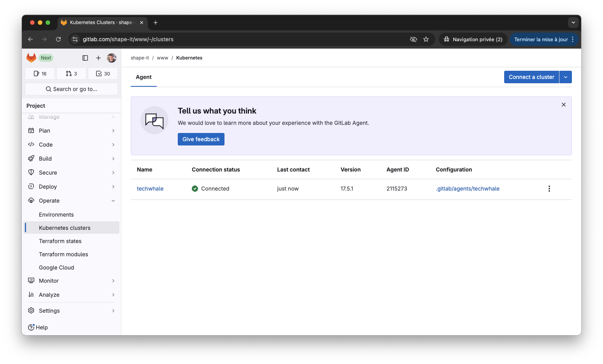This screenshot has height=364, width=603.
Task: Open the tab search dropdown
Action: 573,23
